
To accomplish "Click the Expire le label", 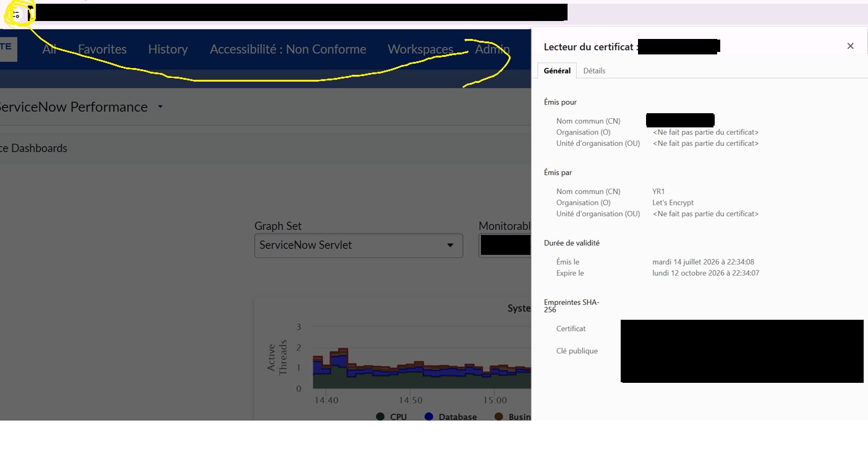I will (570, 273).
